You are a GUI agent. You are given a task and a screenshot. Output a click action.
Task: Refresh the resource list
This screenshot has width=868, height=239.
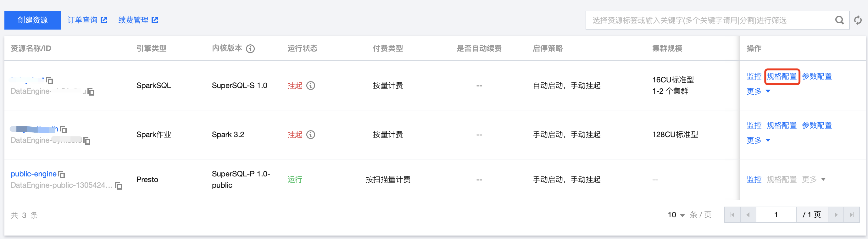pyautogui.click(x=858, y=20)
